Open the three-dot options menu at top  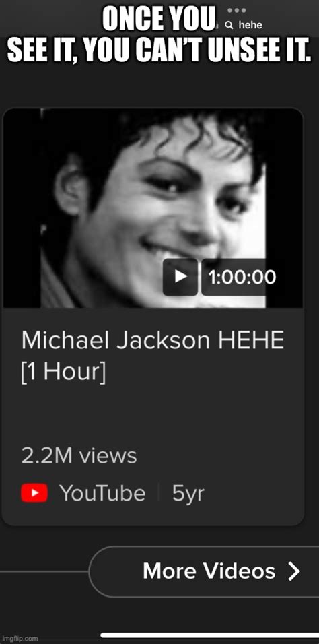236,10
